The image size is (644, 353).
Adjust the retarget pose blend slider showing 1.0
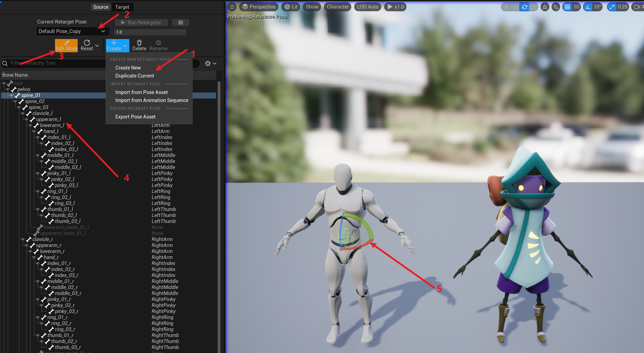[150, 32]
